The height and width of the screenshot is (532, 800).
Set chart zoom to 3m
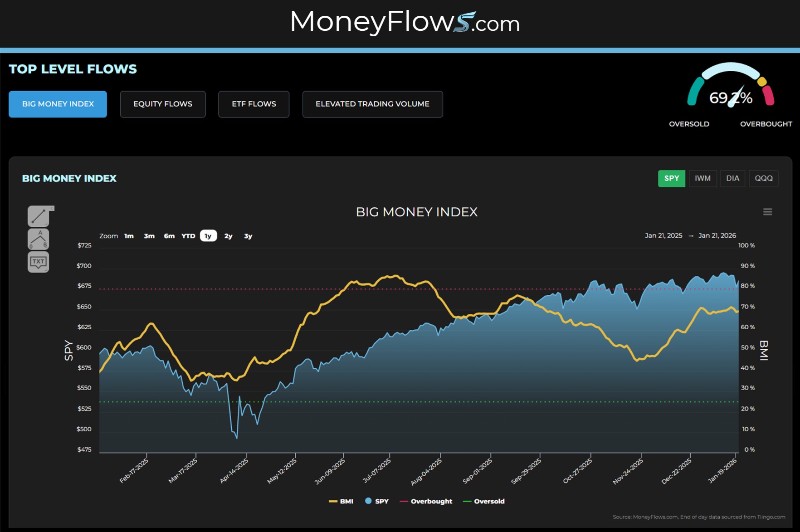click(149, 236)
